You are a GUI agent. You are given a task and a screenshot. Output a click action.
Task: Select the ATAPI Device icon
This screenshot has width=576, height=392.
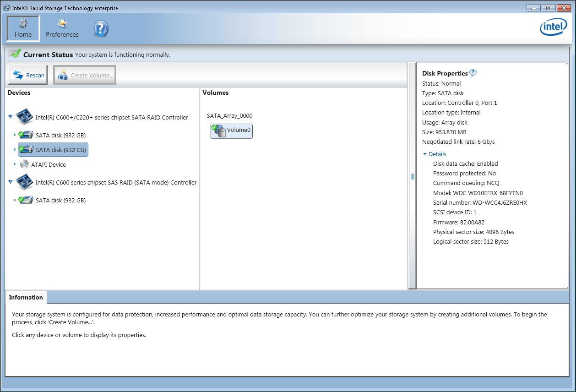click(24, 164)
